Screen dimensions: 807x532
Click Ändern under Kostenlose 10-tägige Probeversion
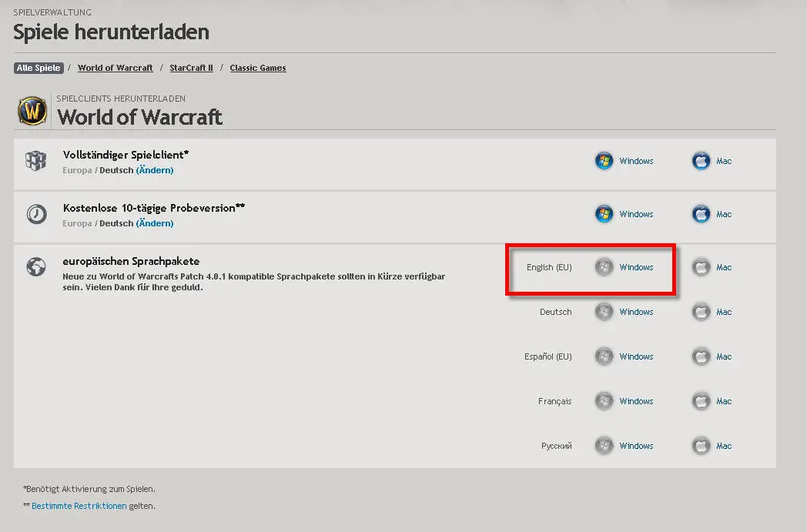(155, 223)
